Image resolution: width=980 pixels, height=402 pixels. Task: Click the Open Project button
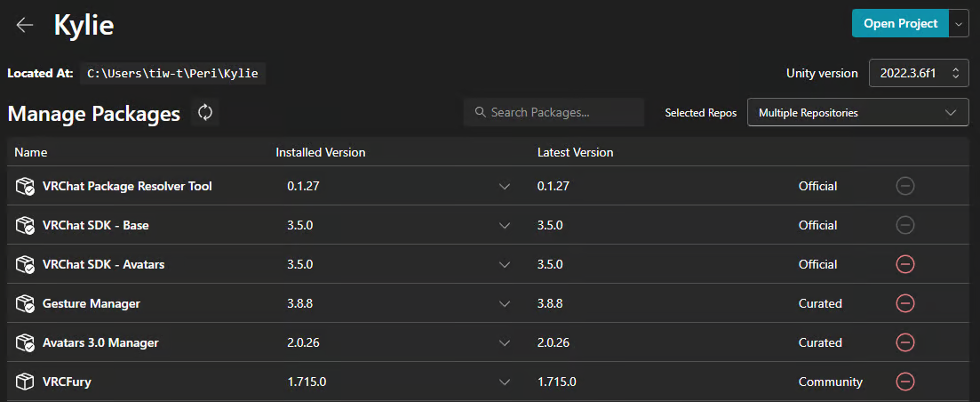point(899,24)
